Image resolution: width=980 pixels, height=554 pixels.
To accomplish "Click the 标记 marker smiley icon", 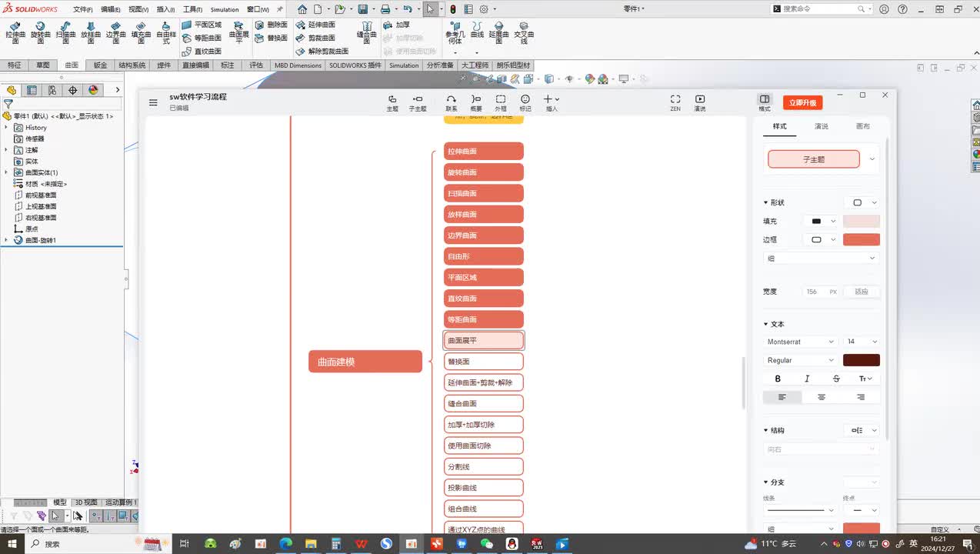I will [525, 102].
